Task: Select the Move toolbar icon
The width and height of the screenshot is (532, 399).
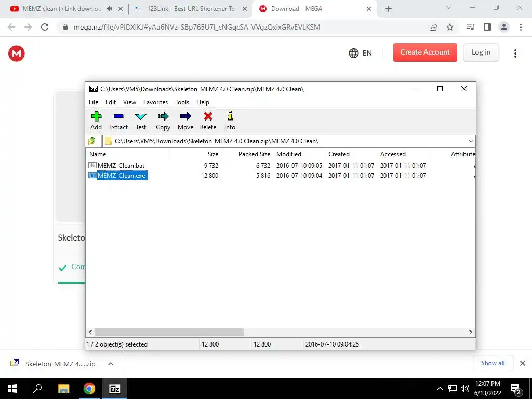Action: (x=185, y=121)
